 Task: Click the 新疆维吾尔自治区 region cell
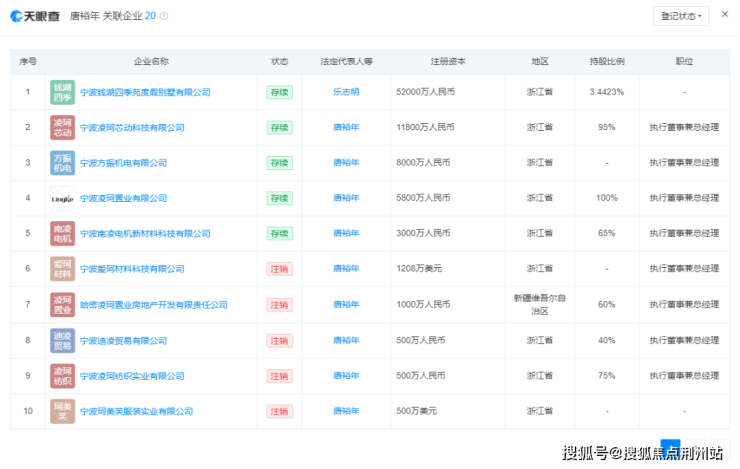click(540, 305)
